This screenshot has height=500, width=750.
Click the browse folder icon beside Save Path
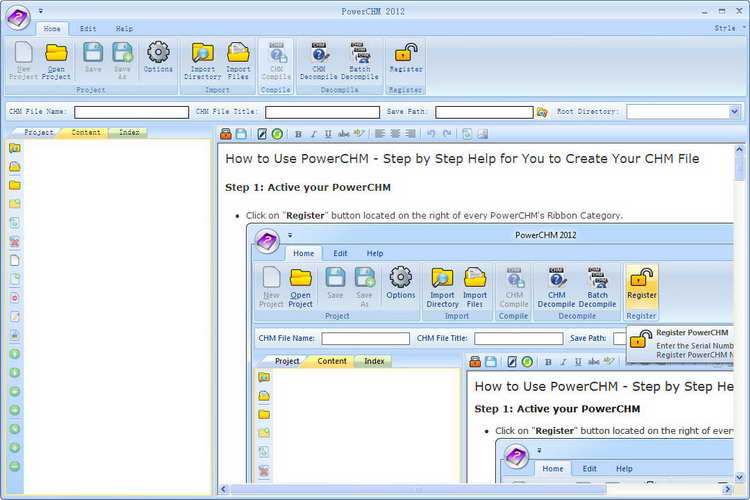tap(542, 112)
